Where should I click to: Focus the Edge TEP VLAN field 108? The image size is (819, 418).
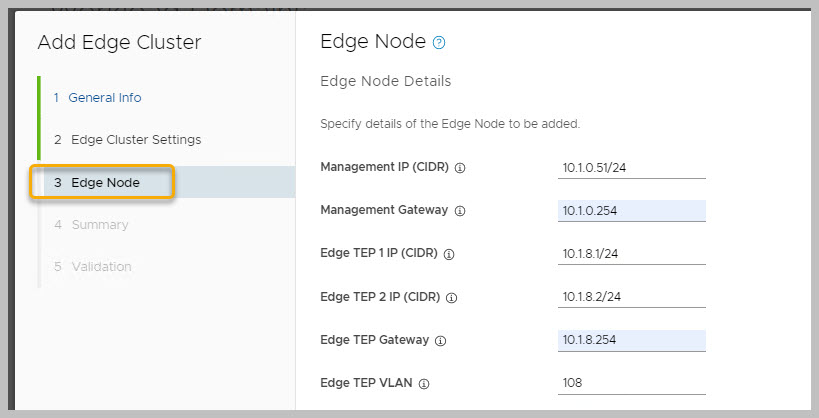[x=632, y=382]
